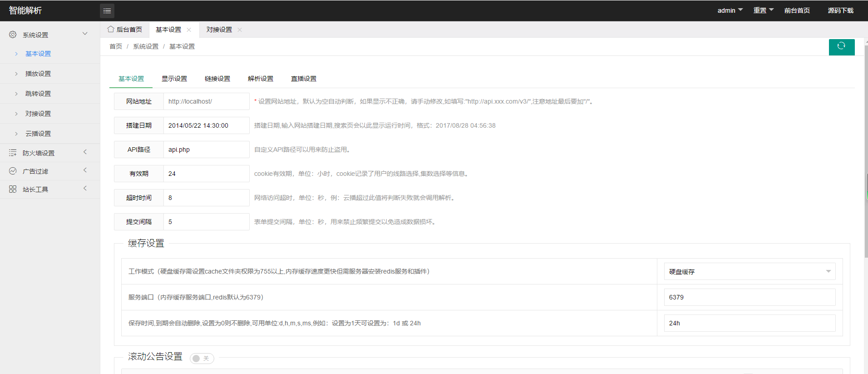The width and height of the screenshot is (868, 374).
Task: Click the 有效期 input field
Action: 207,174
